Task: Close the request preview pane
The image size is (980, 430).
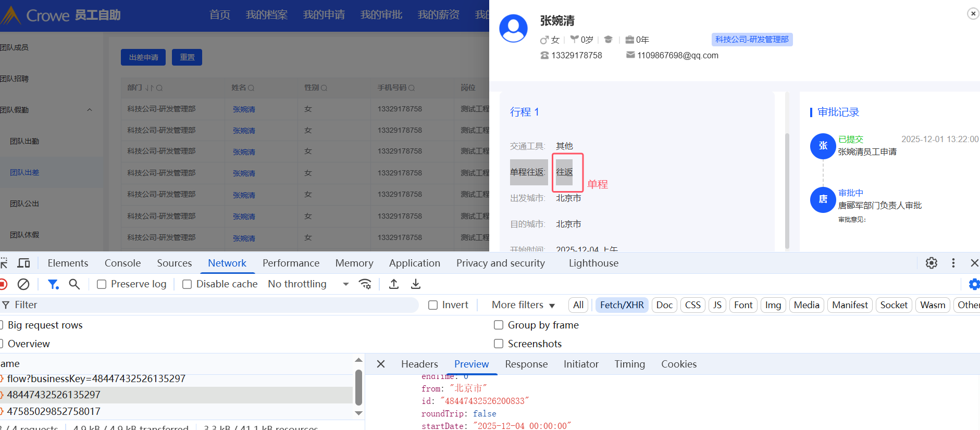Action: pos(381,364)
